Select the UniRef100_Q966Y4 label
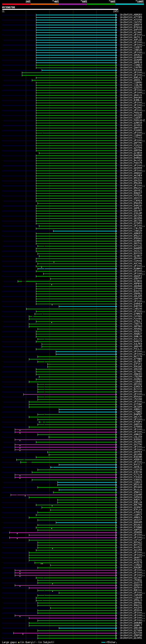This screenshot has height=644, width=146. click(131, 25)
